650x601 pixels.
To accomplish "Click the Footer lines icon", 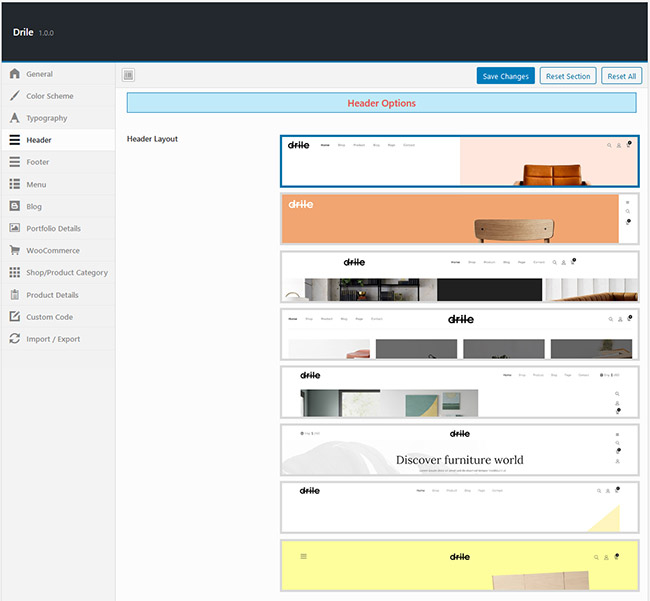I will (15, 162).
